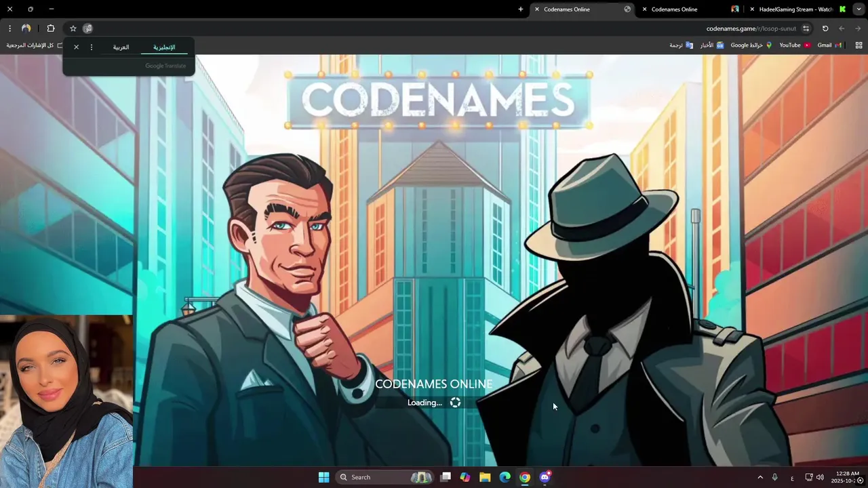This screenshot has height=488, width=868.
Task: Open the كل الإشارات المرجعية bookmarks folder
Action: [x=35, y=45]
